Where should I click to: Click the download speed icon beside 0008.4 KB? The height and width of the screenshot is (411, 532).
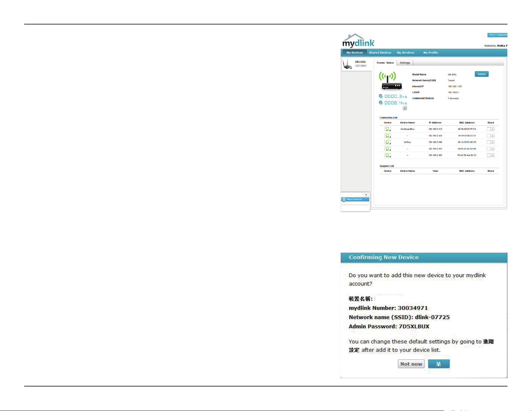381,103
